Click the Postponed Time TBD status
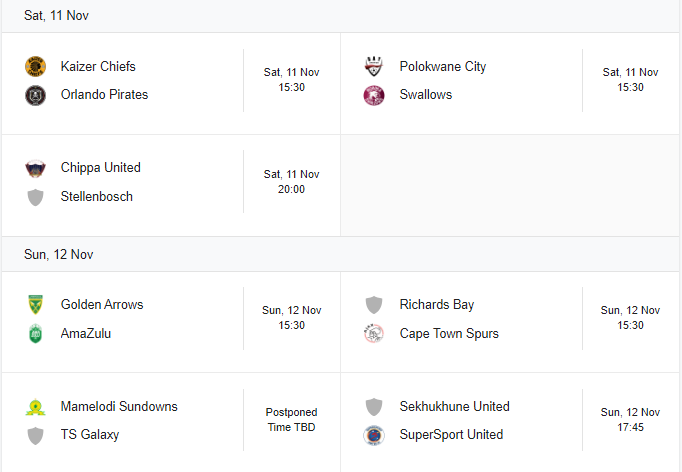 (291, 420)
